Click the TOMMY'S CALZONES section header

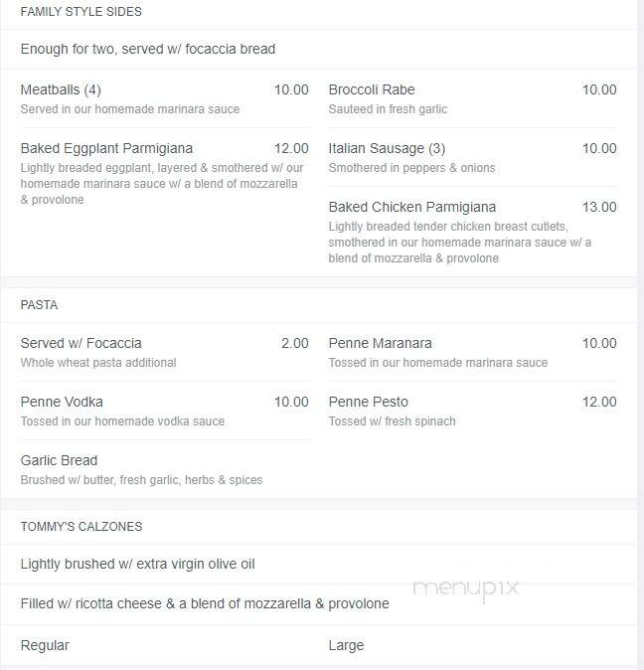tap(81, 527)
